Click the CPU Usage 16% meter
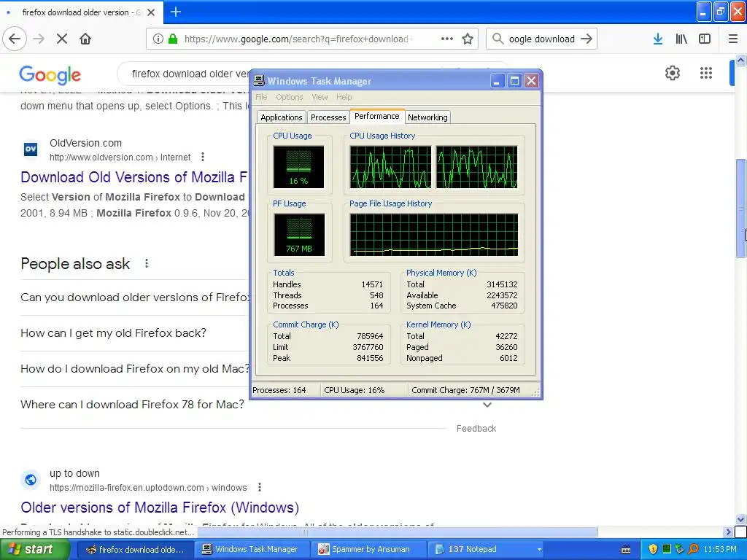This screenshot has width=747, height=560. 298,167
